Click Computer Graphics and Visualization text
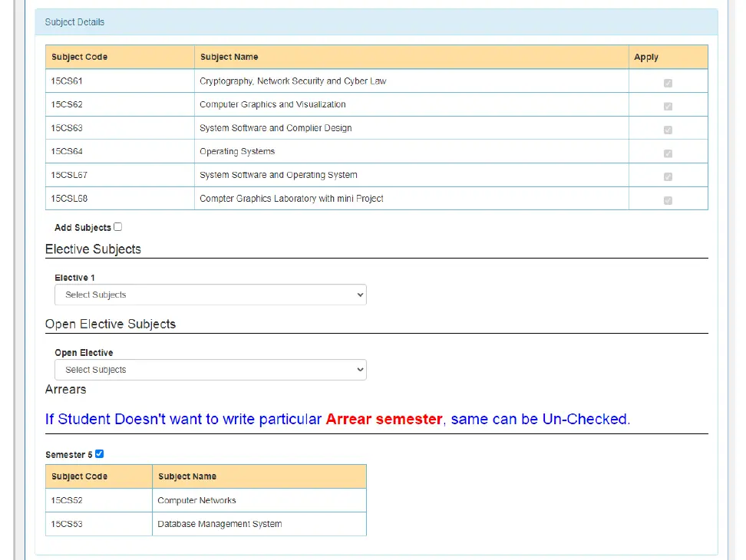Image resolution: width=746 pixels, height=560 pixels. click(272, 104)
